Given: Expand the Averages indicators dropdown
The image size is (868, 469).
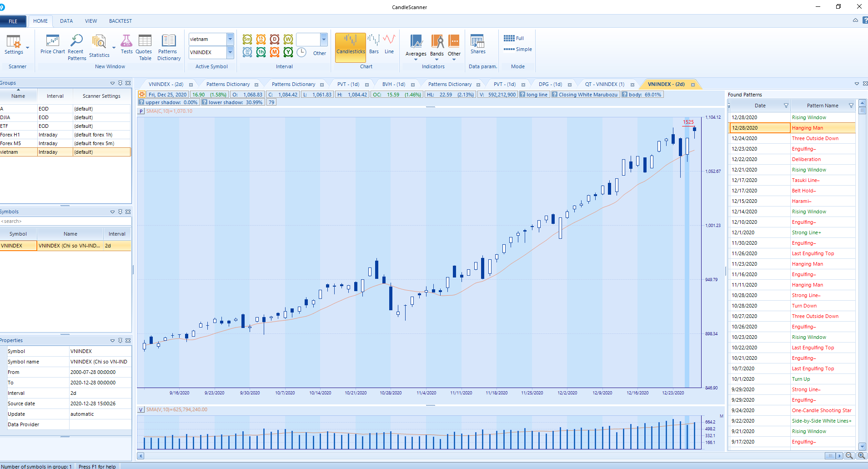Looking at the screenshot, I should coord(416,59).
